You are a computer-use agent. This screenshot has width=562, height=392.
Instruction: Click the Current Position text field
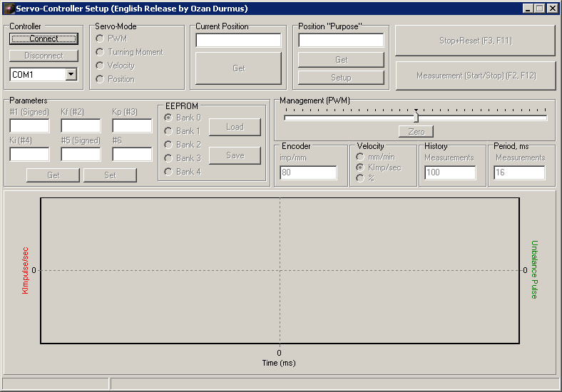[x=238, y=41]
